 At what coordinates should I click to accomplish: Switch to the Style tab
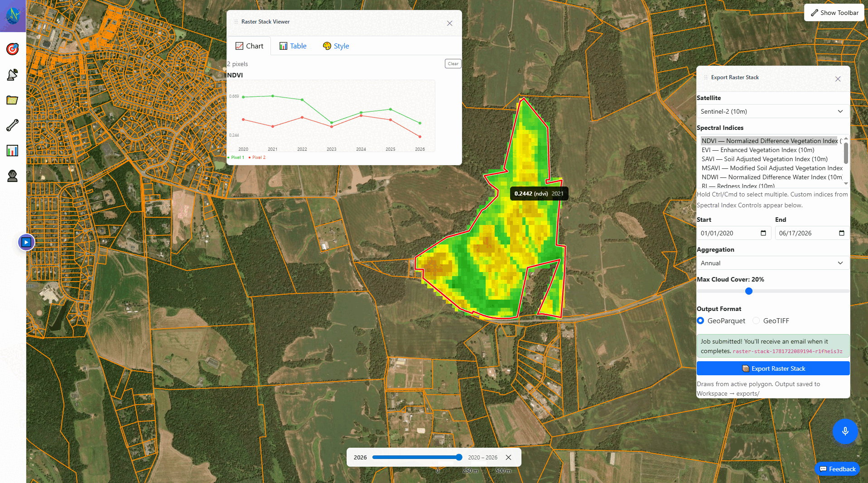point(336,46)
